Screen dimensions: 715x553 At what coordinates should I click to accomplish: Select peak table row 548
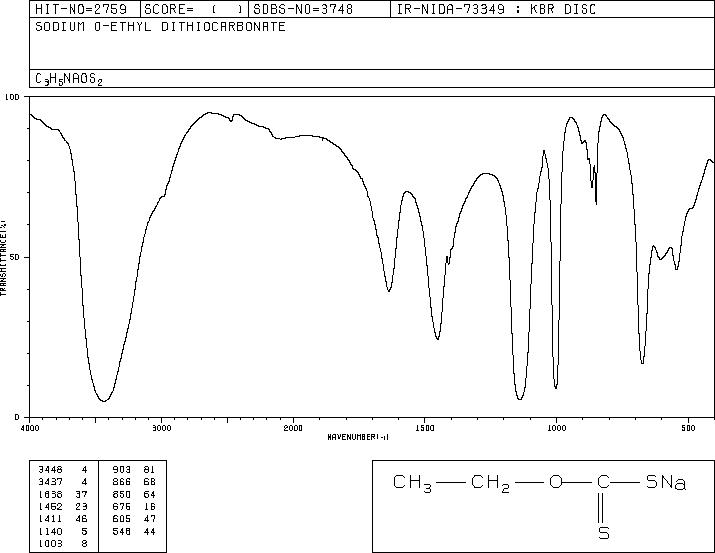pyautogui.click(x=134, y=532)
